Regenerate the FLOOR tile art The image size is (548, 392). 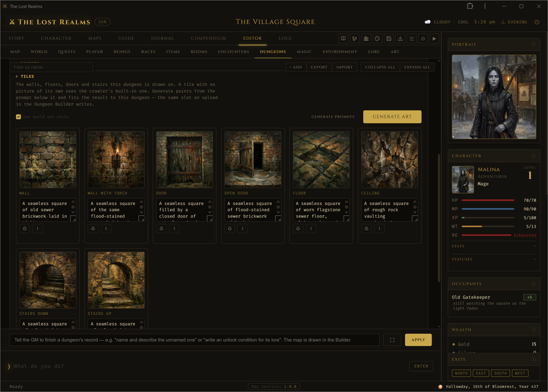(x=298, y=228)
